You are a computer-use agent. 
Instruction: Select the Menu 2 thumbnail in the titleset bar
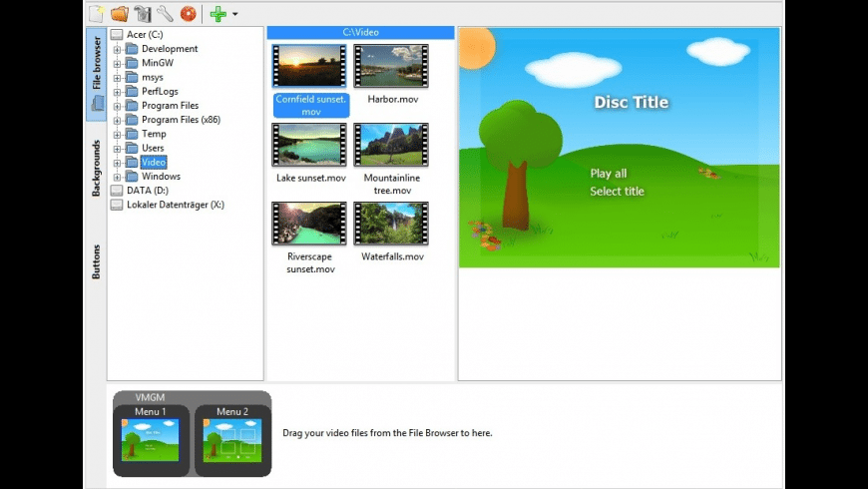[232, 440]
